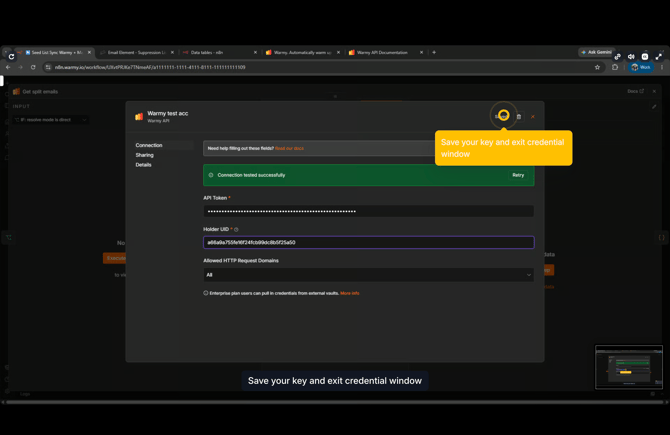The image size is (670, 435).
Task: Open a new browser tab with plus
Action: pyautogui.click(x=434, y=52)
